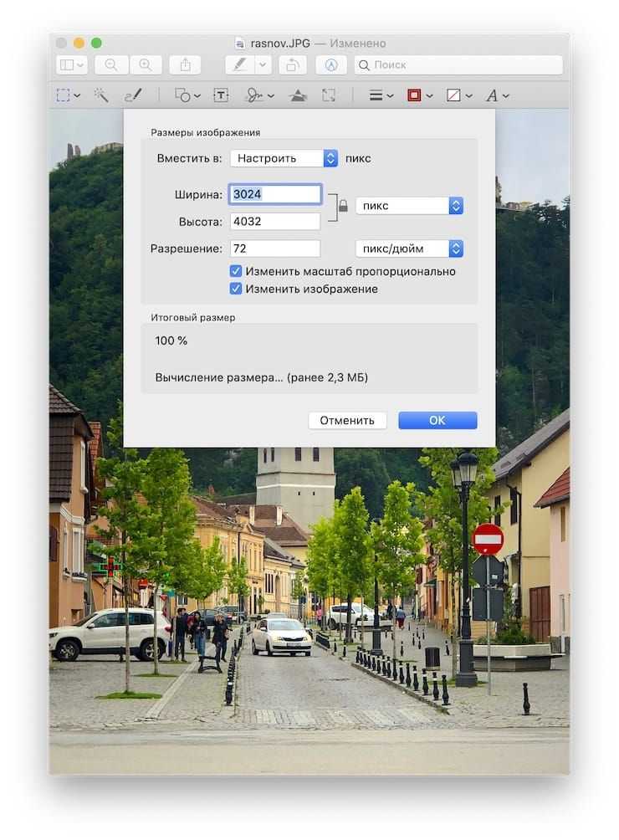
Task: Confirm with the OK button
Action: [437, 420]
